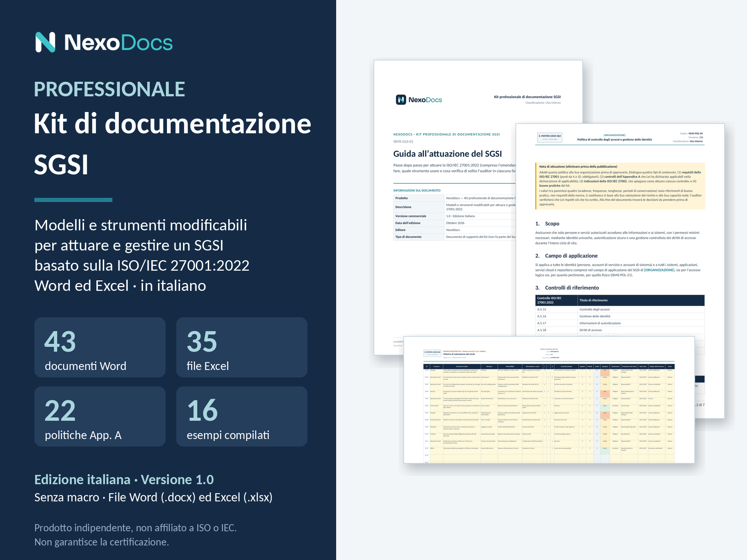Click the "PROFESSIONALE" heading

(x=109, y=89)
